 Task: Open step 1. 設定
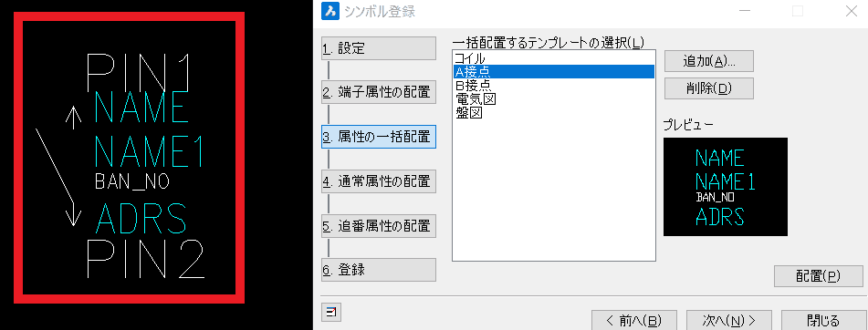(379, 48)
